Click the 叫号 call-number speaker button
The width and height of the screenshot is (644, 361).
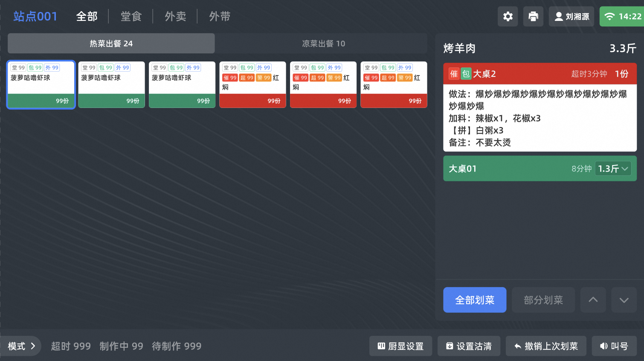click(x=614, y=346)
